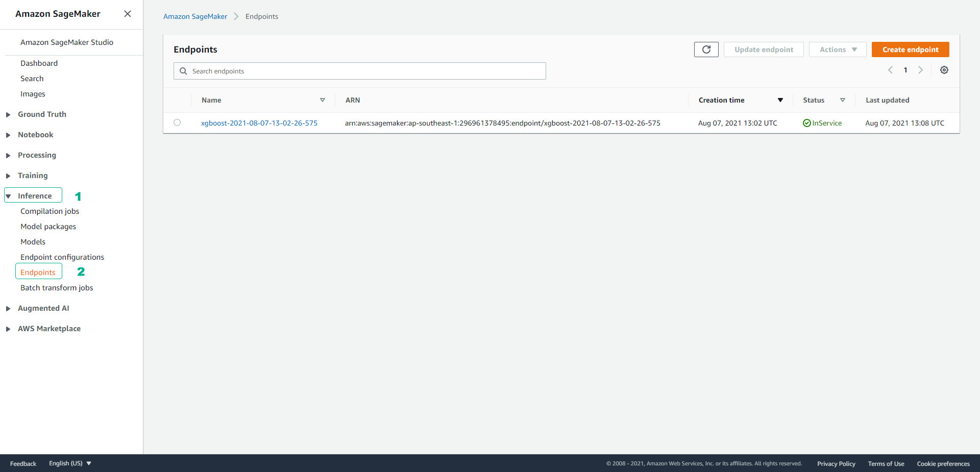Screen dimensions: 980x472
Task: Open Endpoint configurations
Action: coord(62,257)
